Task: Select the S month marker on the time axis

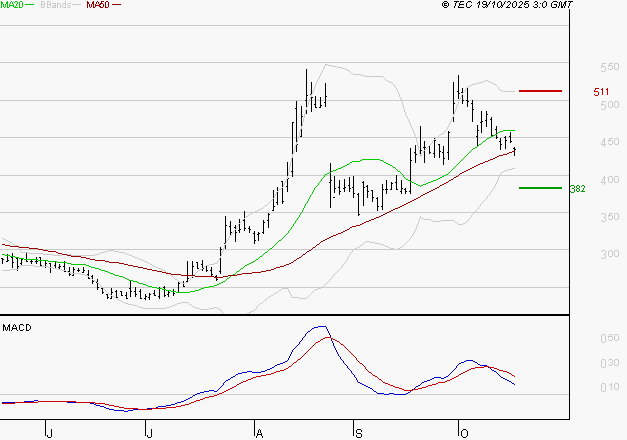Action: [358, 432]
